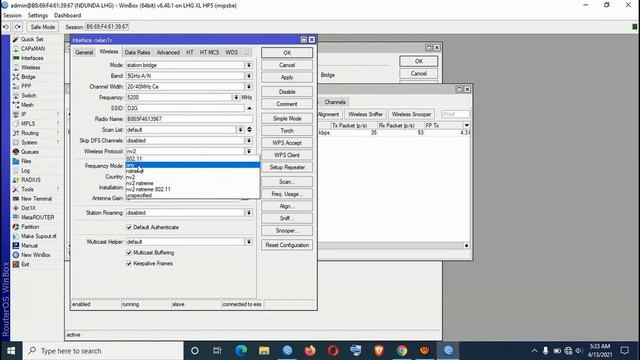Open PPP sidebar entry
Image resolution: width=640 pixels, height=360 pixels.
[x=26, y=86]
